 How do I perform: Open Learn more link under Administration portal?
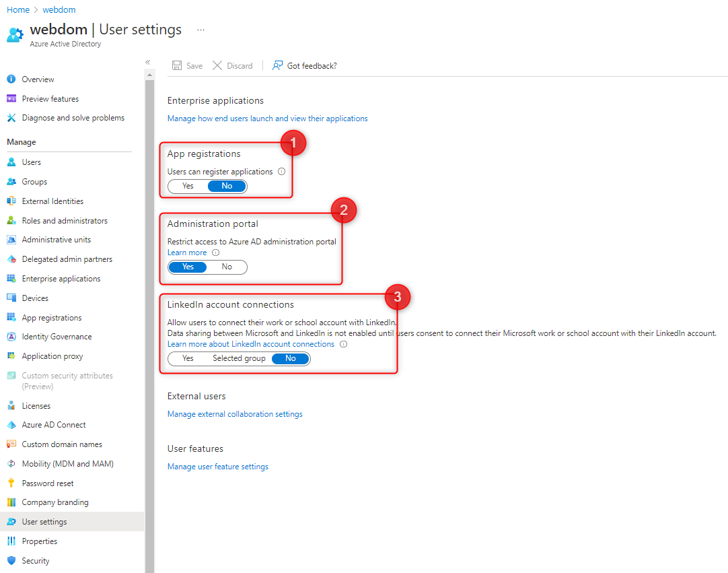point(187,252)
